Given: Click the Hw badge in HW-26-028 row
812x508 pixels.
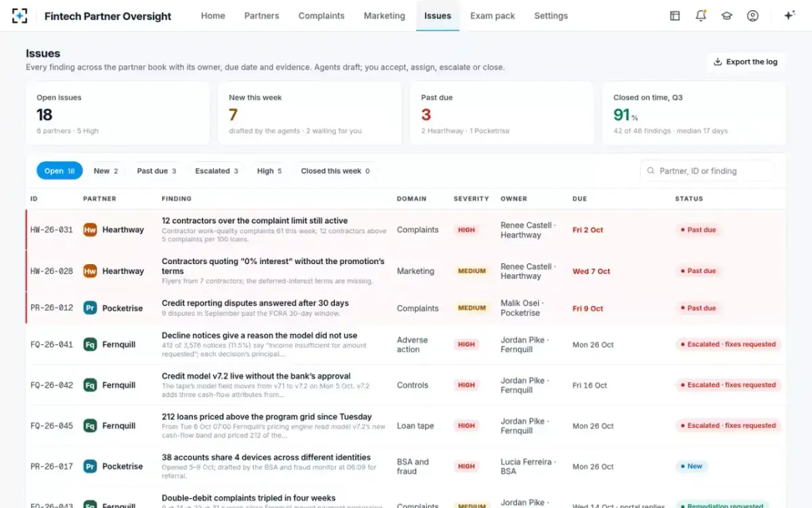Looking at the screenshot, I should [x=90, y=271].
